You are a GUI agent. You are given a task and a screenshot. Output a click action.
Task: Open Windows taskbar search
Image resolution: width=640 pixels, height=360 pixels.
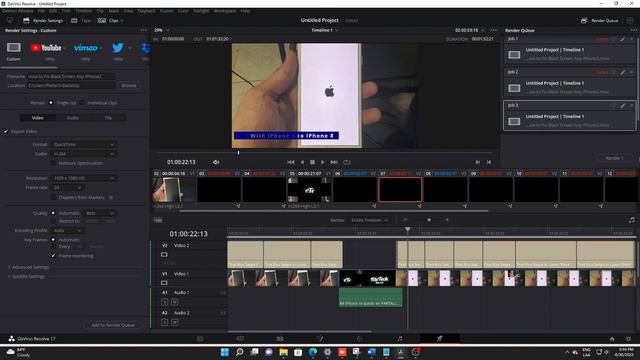(x=239, y=352)
